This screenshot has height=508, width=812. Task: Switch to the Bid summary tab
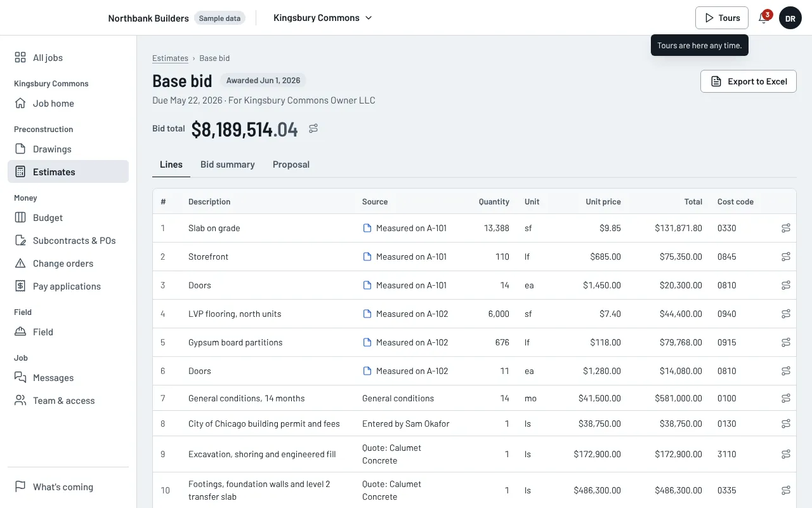point(227,164)
